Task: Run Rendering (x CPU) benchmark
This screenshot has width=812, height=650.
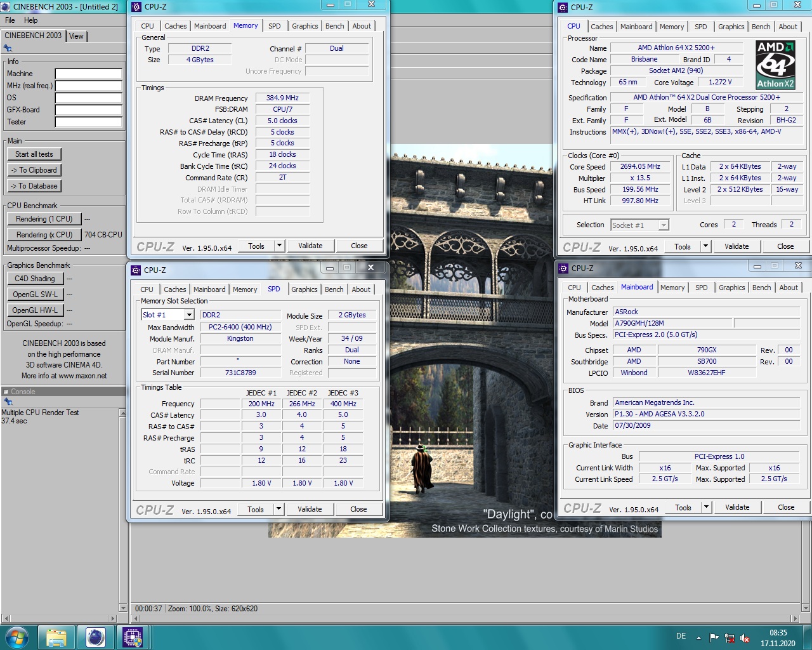Action: (x=44, y=235)
